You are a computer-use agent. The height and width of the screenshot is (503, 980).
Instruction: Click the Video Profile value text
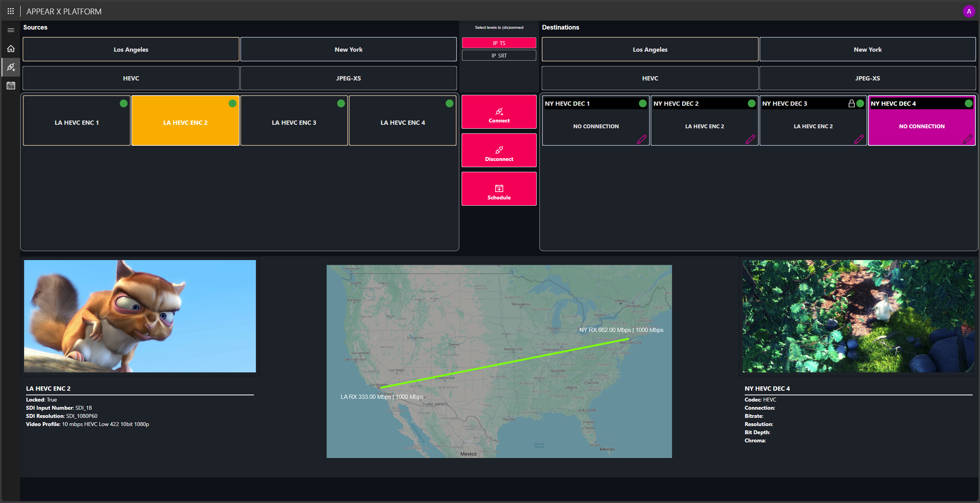[105, 424]
